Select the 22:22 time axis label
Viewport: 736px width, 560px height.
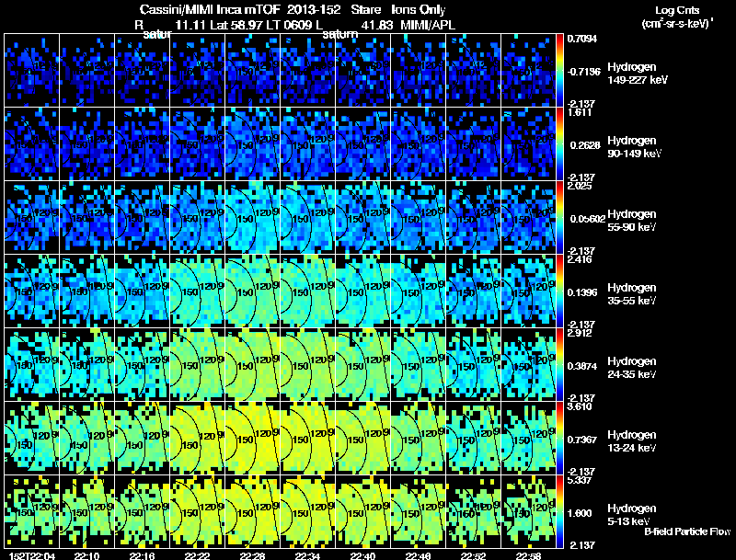(x=197, y=556)
